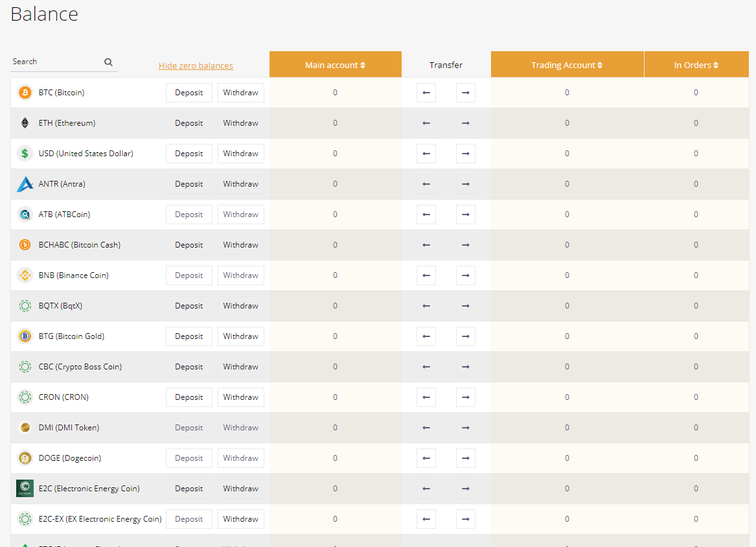Click left transfer arrow in DMI row
The image size is (756, 547).
pyautogui.click(x=426, y=427)
